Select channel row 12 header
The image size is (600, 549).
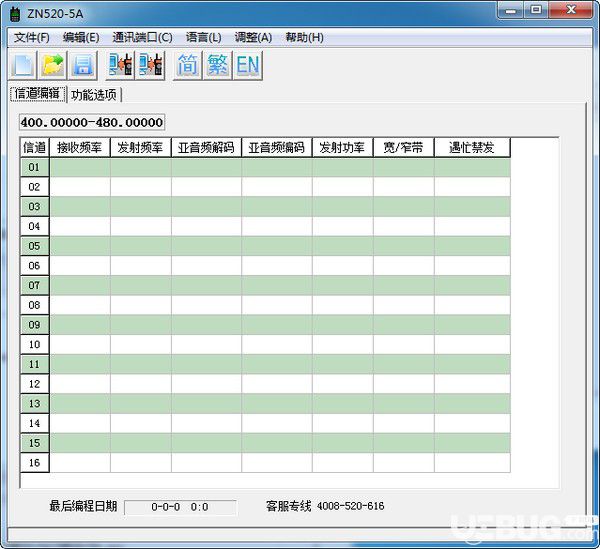click(x=34, y=384)
